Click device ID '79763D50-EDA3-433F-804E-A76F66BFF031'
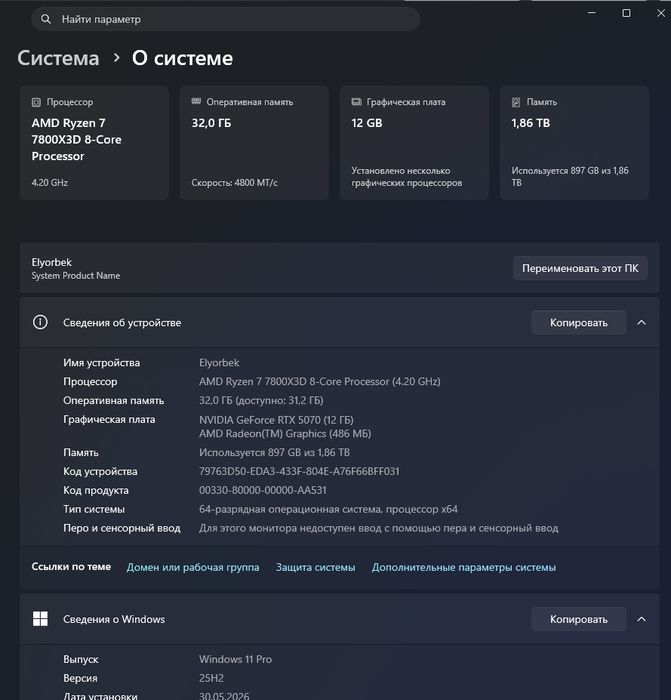The image size is (671, 700). point(299,471)
